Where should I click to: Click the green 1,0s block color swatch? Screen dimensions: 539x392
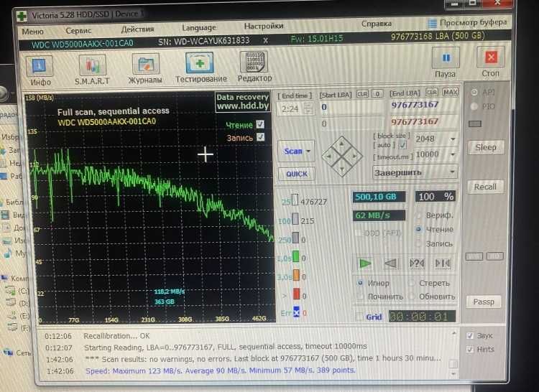coord(295,256)
